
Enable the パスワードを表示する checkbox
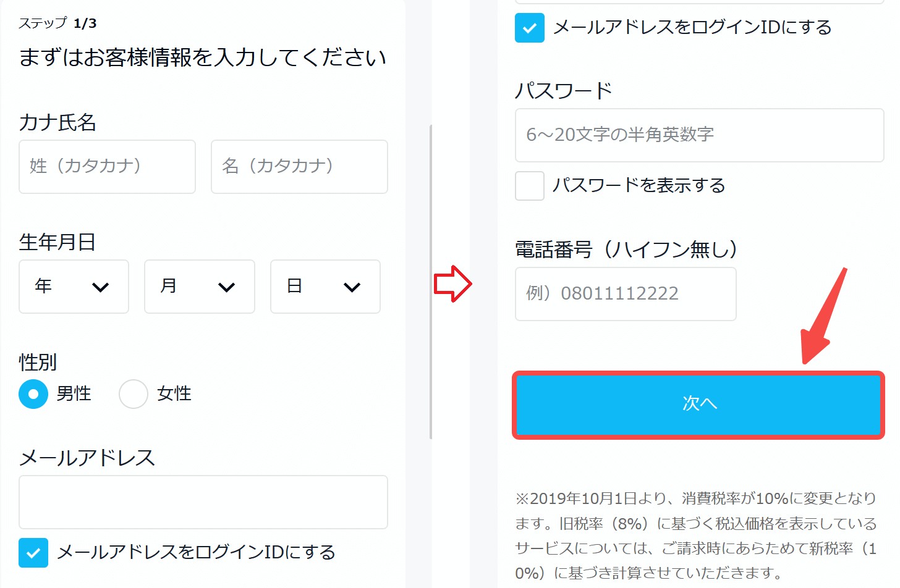coord(530,186)
